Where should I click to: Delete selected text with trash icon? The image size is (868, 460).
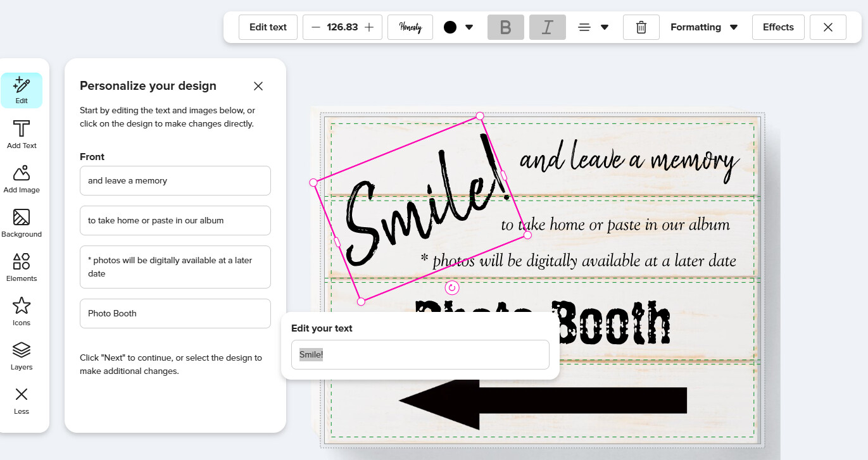click(x=641, y=27)
